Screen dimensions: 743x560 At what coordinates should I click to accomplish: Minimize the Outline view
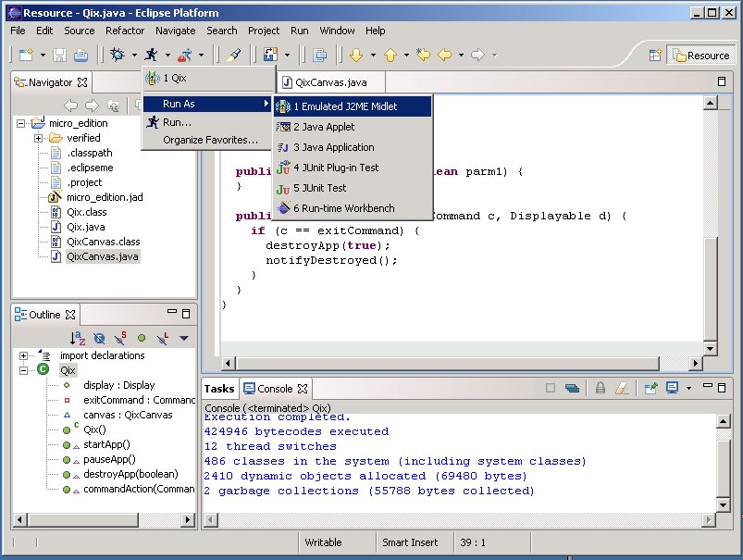click(171, 313)
